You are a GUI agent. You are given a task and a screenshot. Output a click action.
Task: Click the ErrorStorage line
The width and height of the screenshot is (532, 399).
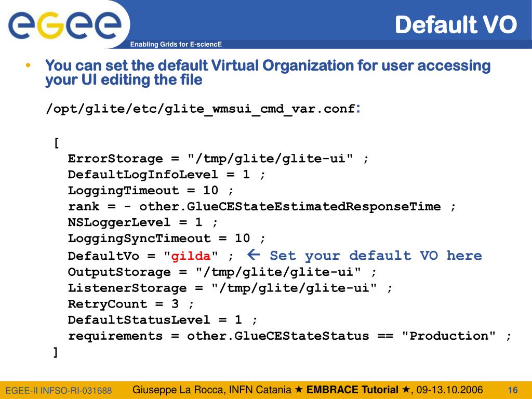[218, 158]
